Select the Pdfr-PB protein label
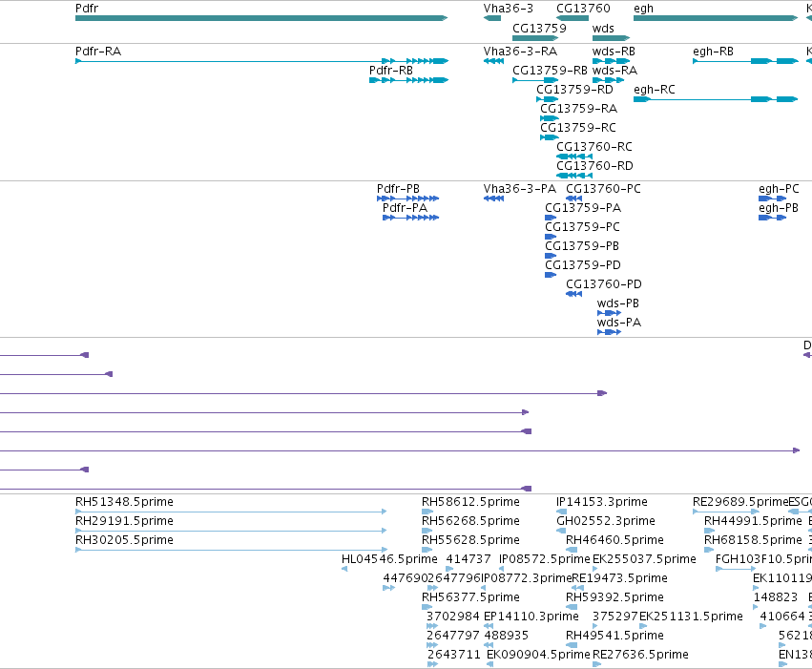Viewport: 812px width, 669px height. coord(398,188)
